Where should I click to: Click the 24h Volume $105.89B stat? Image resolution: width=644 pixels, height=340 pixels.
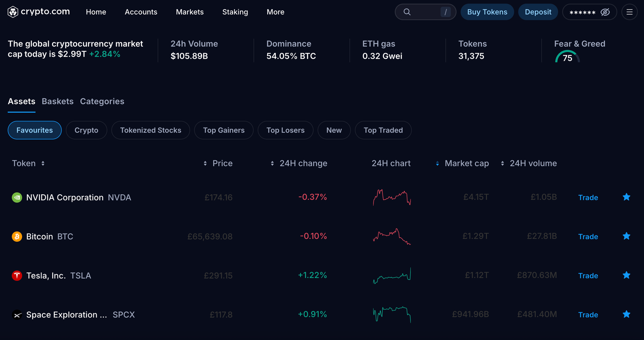[x=194, y=50]
